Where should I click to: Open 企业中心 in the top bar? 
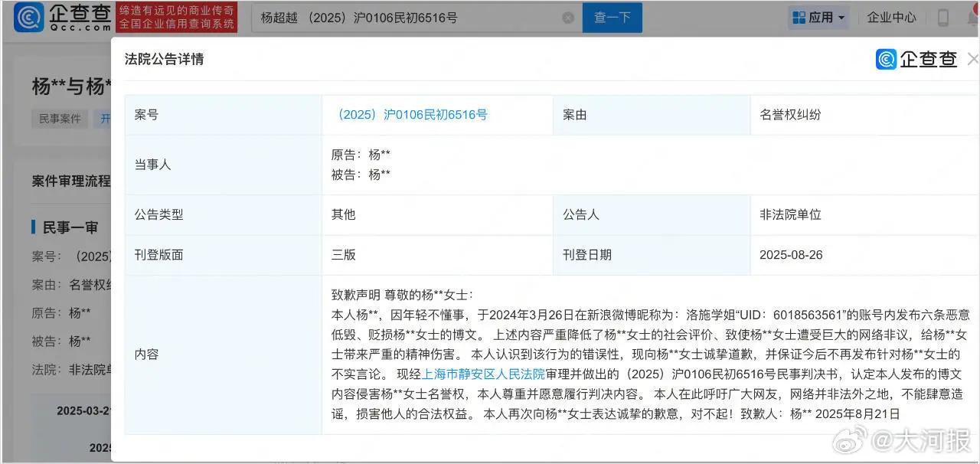[891, 18]
